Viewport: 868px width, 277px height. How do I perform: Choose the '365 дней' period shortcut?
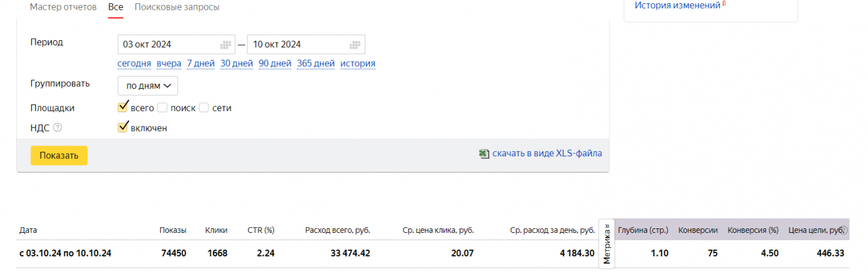coord(315,64)
